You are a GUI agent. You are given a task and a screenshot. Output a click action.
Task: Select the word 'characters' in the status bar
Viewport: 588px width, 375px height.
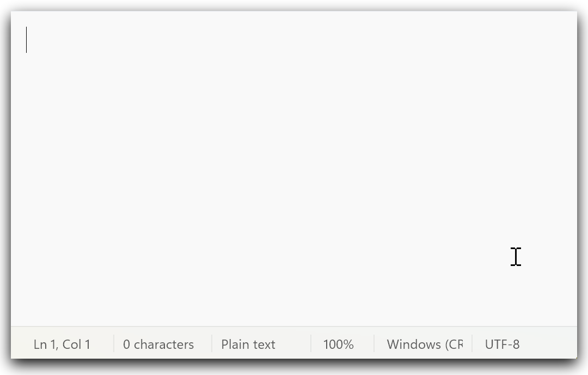(x=164, y=344)
